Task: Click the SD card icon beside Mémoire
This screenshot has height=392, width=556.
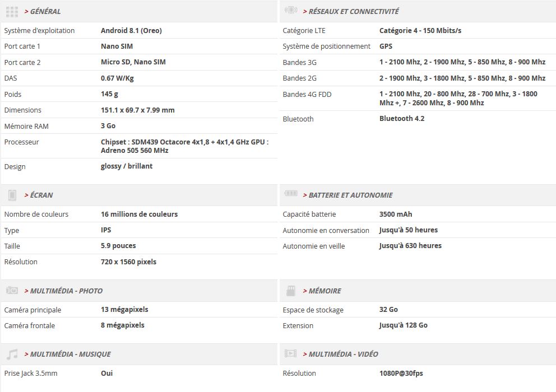Action: [291, 291]
